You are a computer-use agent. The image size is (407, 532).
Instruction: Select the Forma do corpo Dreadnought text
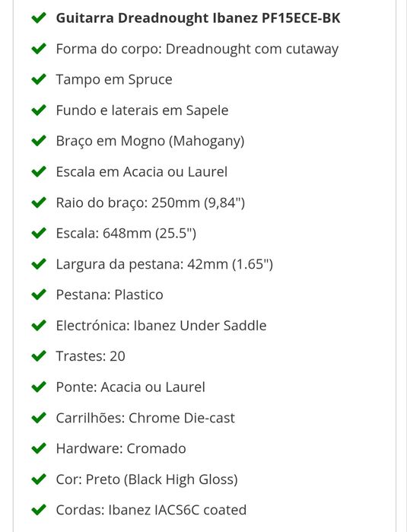tap(197, 49)
